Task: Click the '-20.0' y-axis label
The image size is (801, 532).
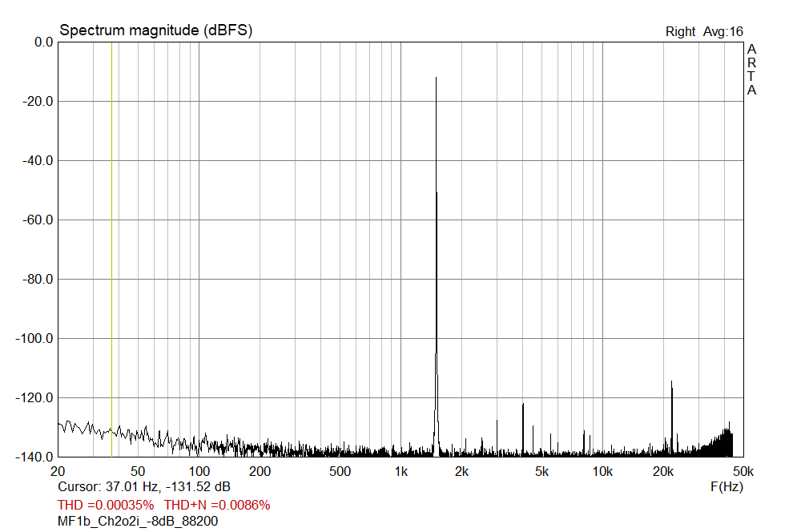Action: tap(38, 102)
